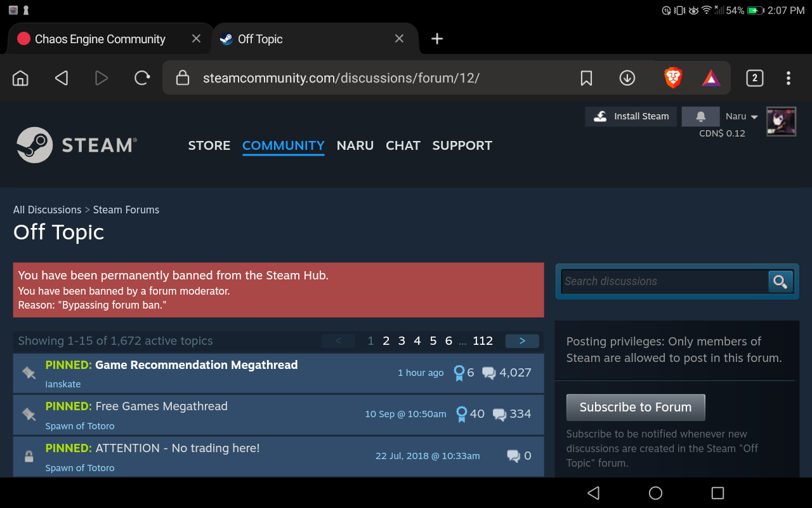
Task: Go to All Discussions breadcrumb
Action: [47, 210]
